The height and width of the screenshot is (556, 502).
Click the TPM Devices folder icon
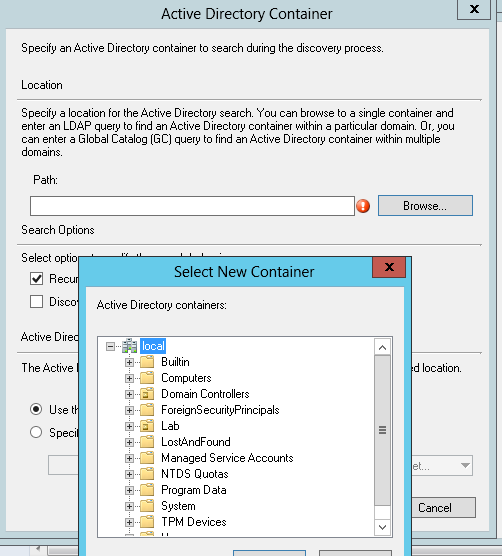click(x=147, y=522)
